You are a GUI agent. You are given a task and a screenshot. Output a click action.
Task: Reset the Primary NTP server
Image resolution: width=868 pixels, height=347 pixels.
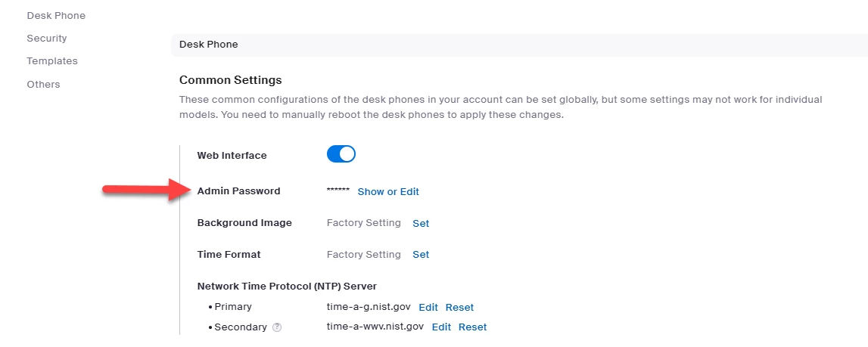tap(459, 307)
